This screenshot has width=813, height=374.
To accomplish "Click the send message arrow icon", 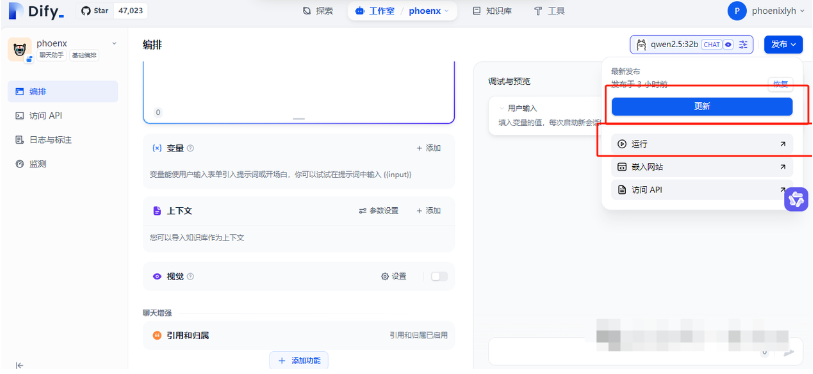I will point(789,353).
